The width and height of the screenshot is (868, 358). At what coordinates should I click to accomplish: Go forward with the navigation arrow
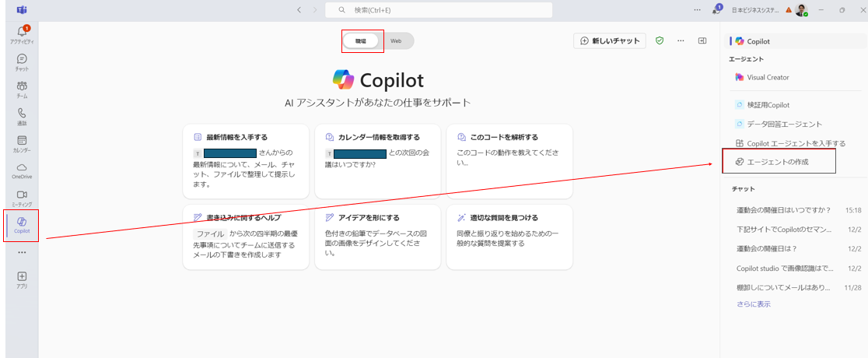tap(315, 10)
